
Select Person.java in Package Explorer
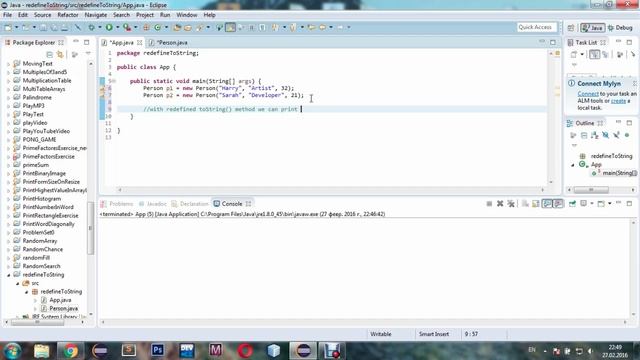(64, 308)
